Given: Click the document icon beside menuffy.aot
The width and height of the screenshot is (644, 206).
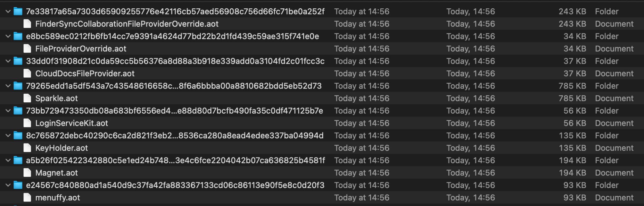Looking at the screenshot, I should pyautogui.click(x=27, y=198).
